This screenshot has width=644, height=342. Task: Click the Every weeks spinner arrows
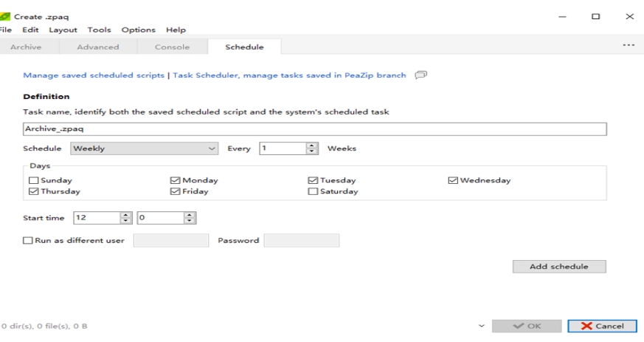coord(311,148)
